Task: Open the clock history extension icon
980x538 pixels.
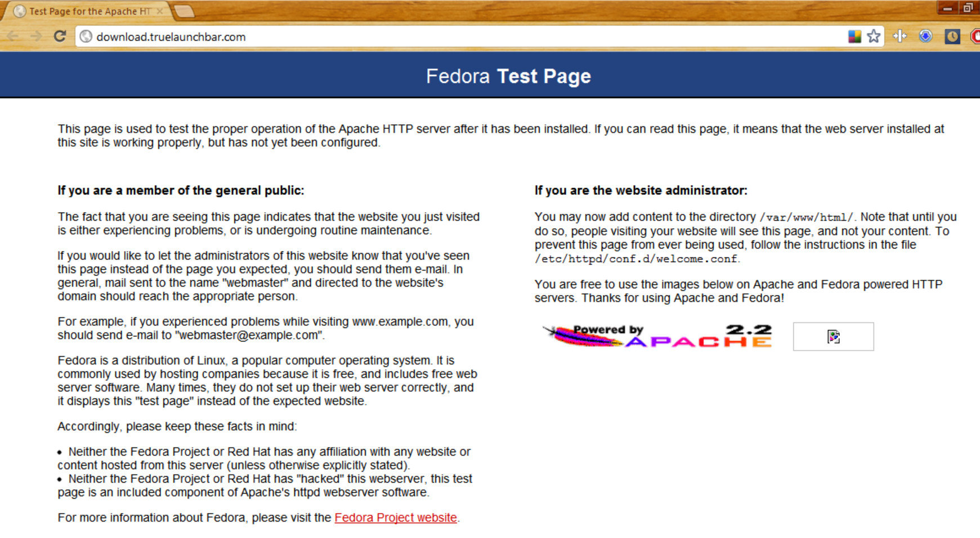Action: [x=952, y=37]
